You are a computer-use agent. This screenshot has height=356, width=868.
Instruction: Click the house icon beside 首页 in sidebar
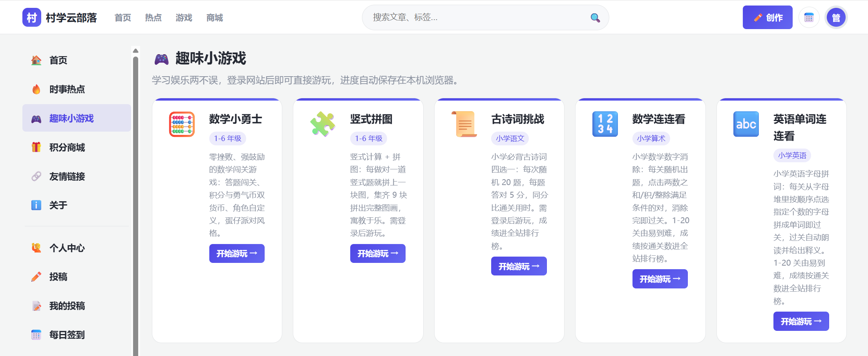(x=36, y=60)
